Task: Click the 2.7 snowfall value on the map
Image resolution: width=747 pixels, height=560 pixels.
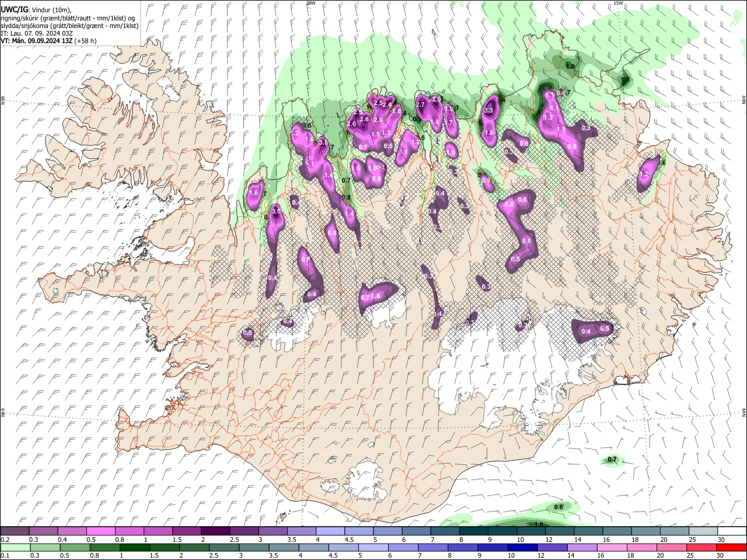Action: pos(420,104)
